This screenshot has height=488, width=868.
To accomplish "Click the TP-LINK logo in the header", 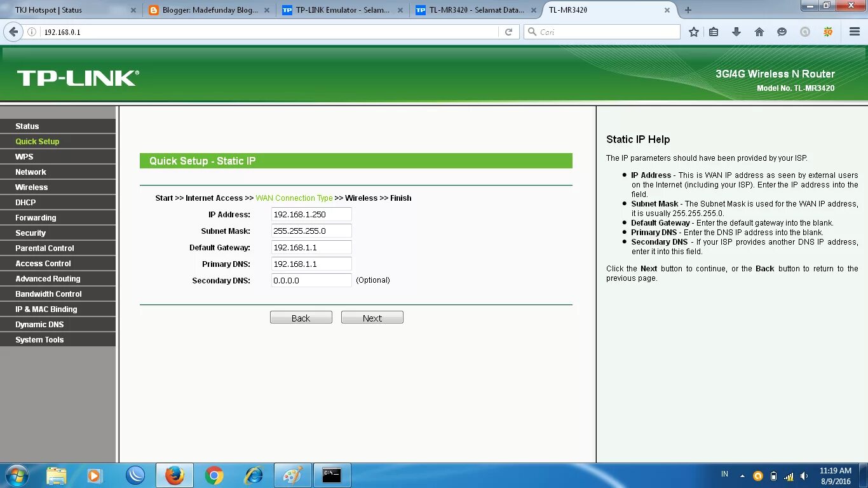I will pos(78,78).
